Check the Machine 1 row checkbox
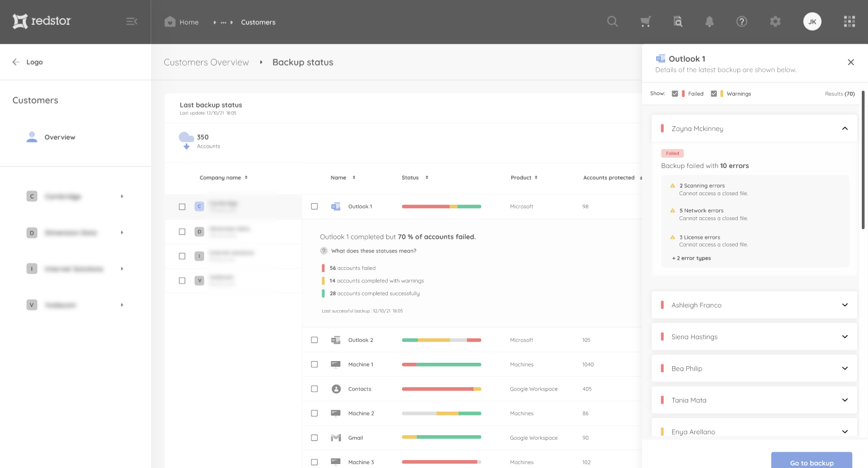This screenshot has width=868, height=468. pos(314,364)
